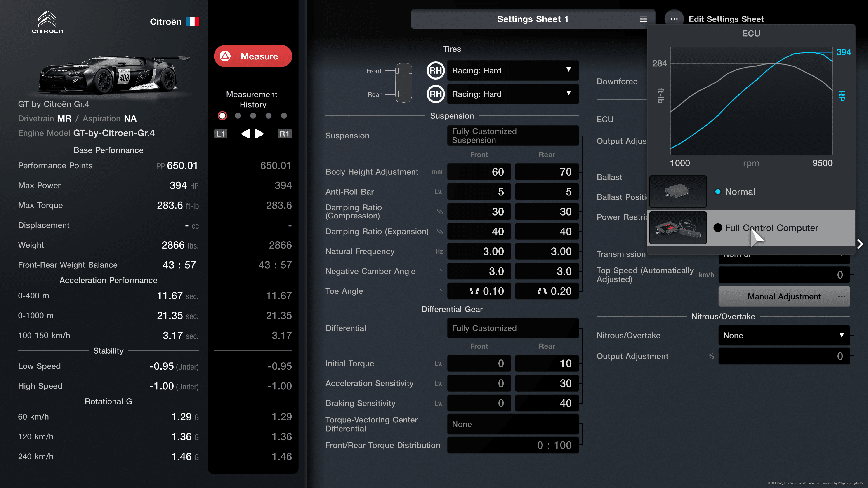Open the Fully Customized Suspension selector

[512, 136]
